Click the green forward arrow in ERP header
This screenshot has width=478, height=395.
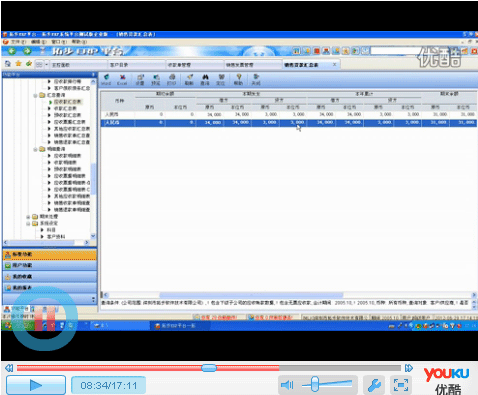pos(27,51)
